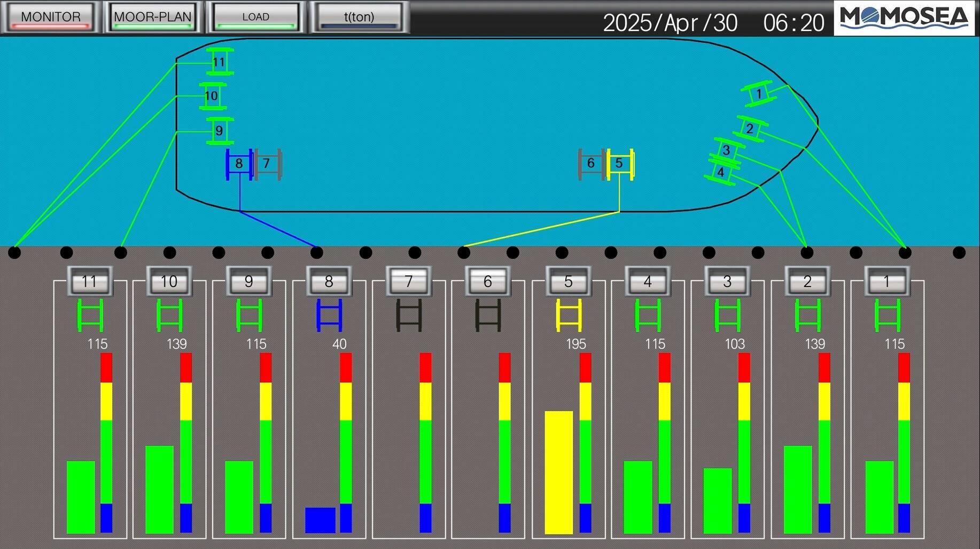980x549 pixels.
Task: Select blue winch 8 on ship deck
Action: coord(239,164)
